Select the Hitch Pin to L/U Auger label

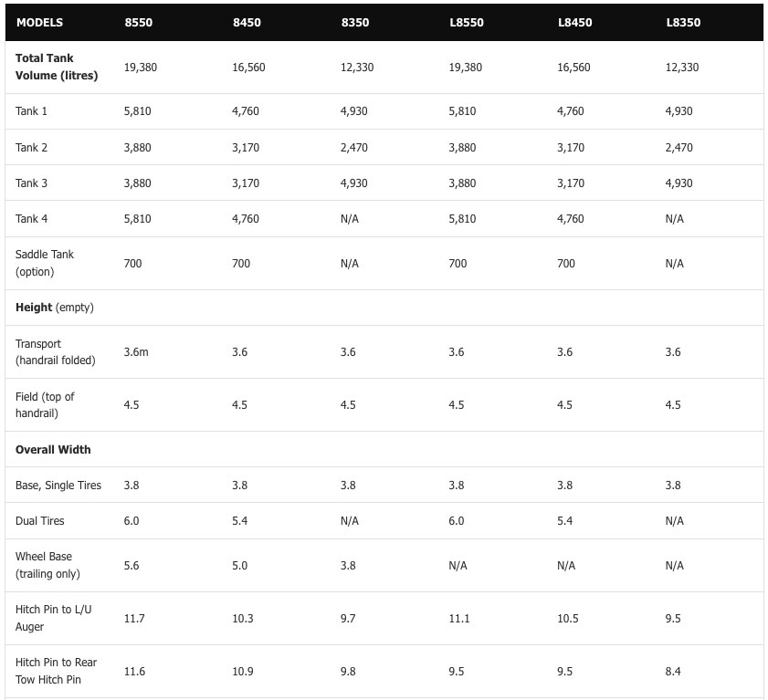point(54,618)
